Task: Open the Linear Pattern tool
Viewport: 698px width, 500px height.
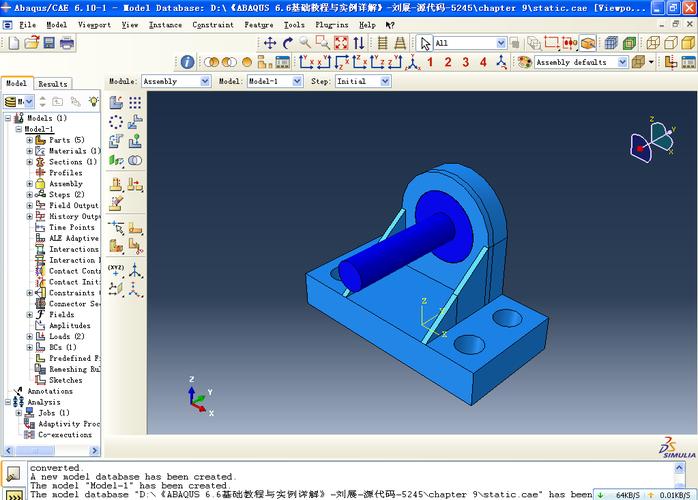Action: [135, 103]
